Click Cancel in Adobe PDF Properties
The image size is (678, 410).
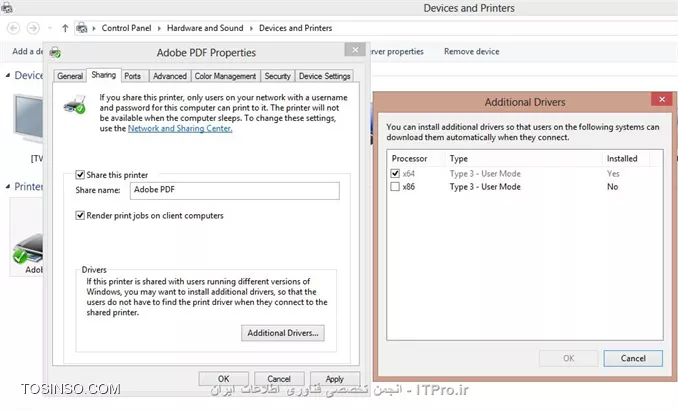[x=279, y=379]
